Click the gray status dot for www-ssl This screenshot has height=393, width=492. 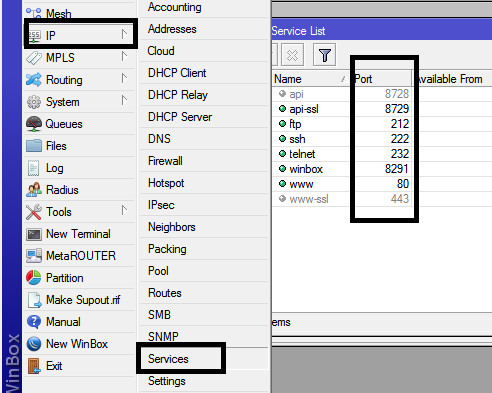click(x=282, y=199)
